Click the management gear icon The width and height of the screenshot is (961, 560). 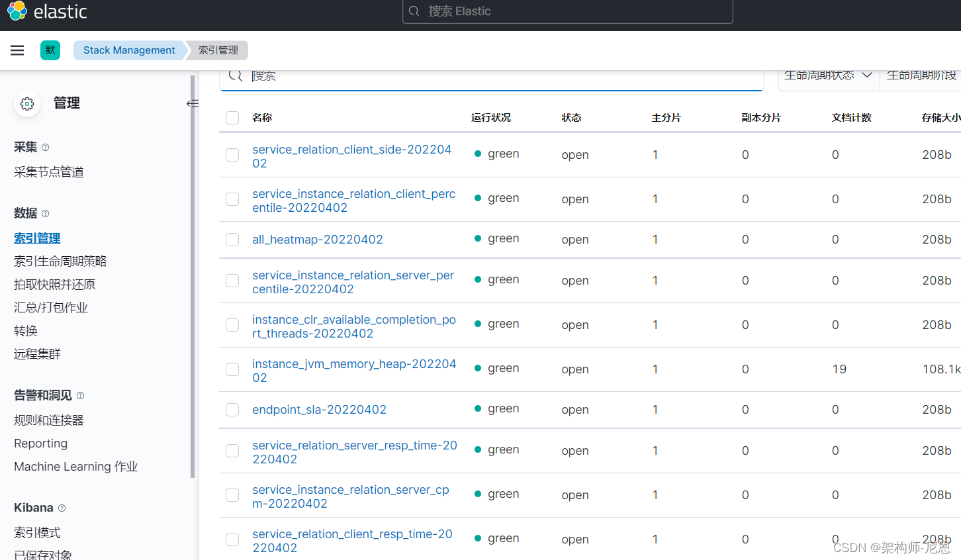pos(27,104)
